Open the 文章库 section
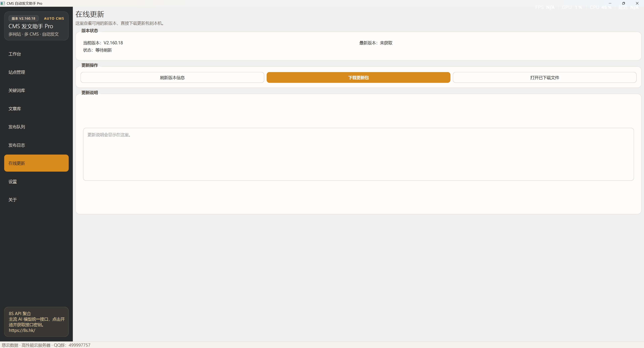644x348 pixels. [x=36, y=109]
